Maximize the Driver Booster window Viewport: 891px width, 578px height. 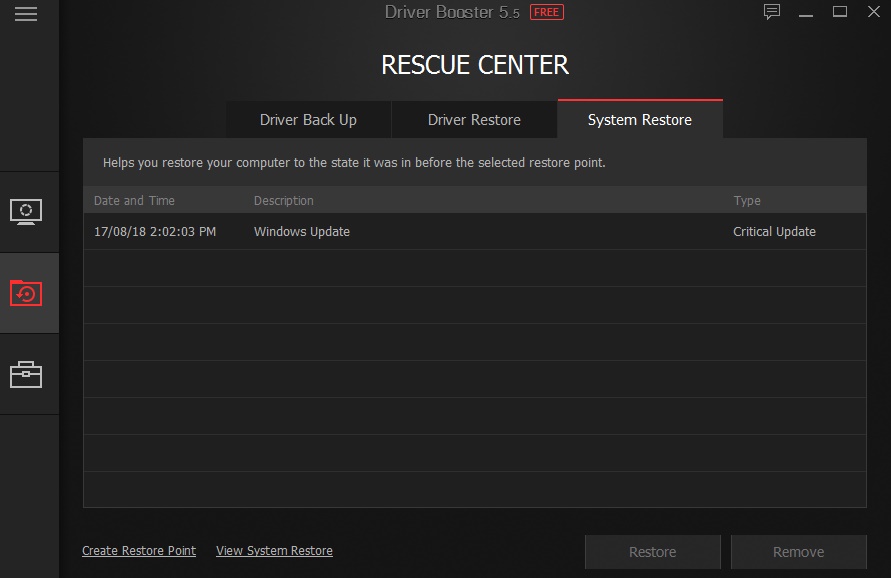coord(840,11)
